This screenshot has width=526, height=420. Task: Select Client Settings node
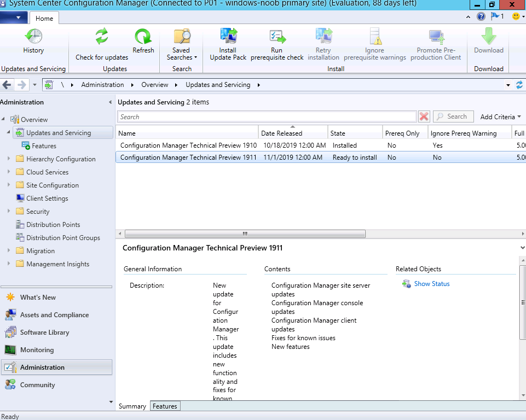coord(47,199)
